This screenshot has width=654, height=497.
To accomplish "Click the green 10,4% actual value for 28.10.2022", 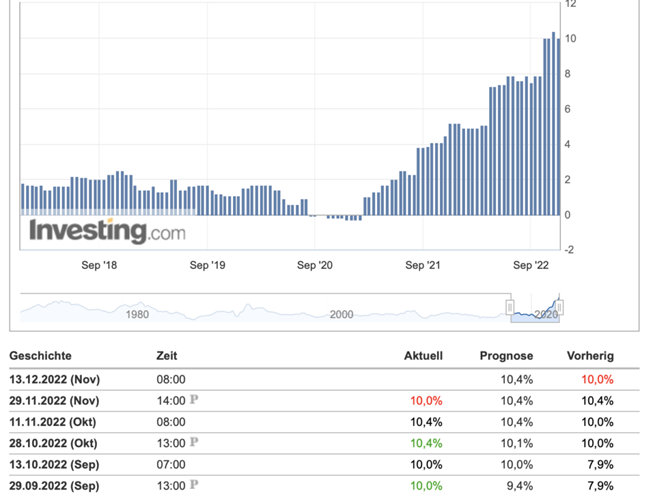I will [x=426, y=442].
